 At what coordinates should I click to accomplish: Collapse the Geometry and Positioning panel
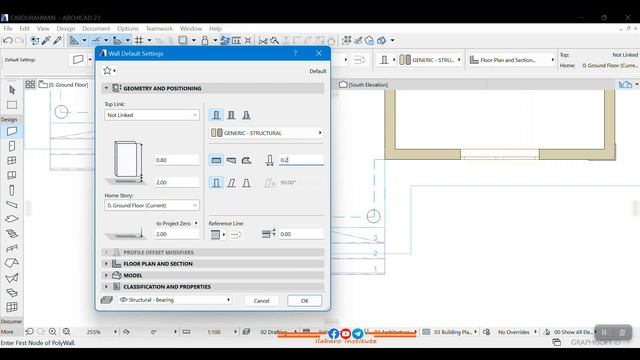click(x=106, y=88)
